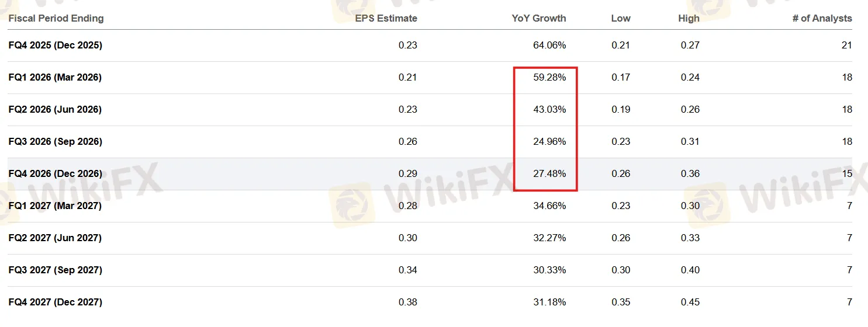Select the FQ2 2027 (Jun 2027) row label

click(55, 238)
